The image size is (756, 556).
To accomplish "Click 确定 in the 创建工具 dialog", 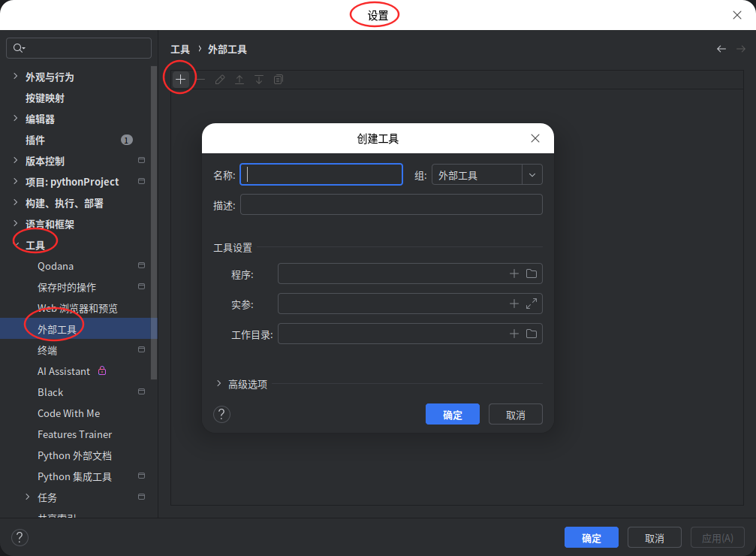I will pos(452,414).
